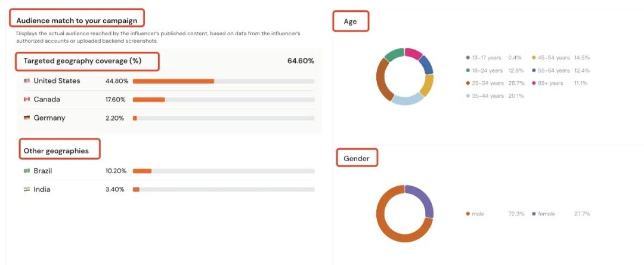Select the Gender section heading
Viewport: 644px width, 265px height.
tap(356, 158)
